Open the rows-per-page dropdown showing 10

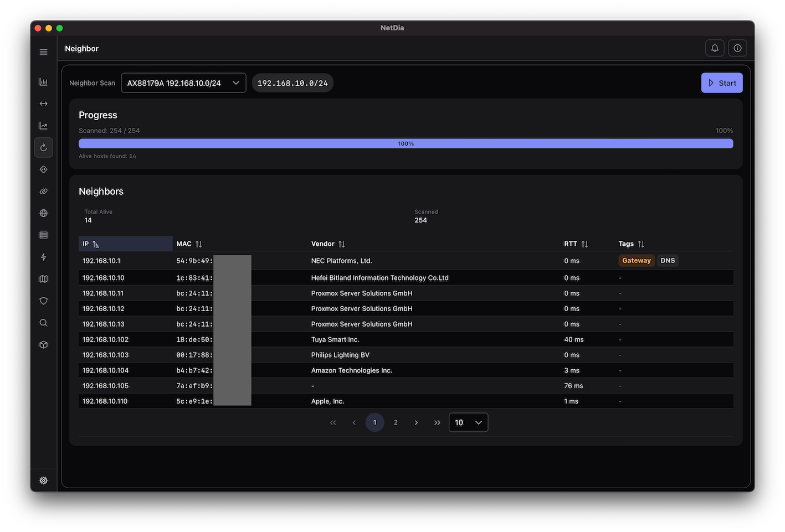pos(468,422)
